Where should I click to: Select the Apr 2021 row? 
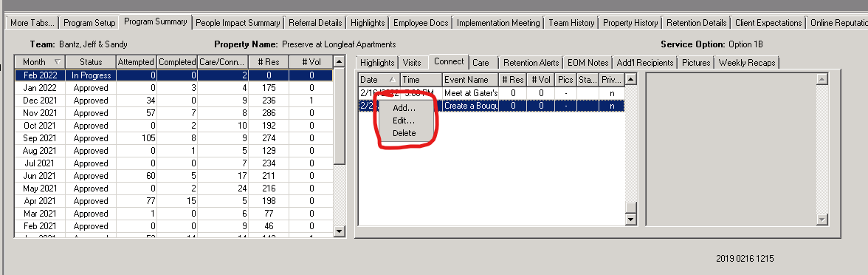tap(174, 201)
